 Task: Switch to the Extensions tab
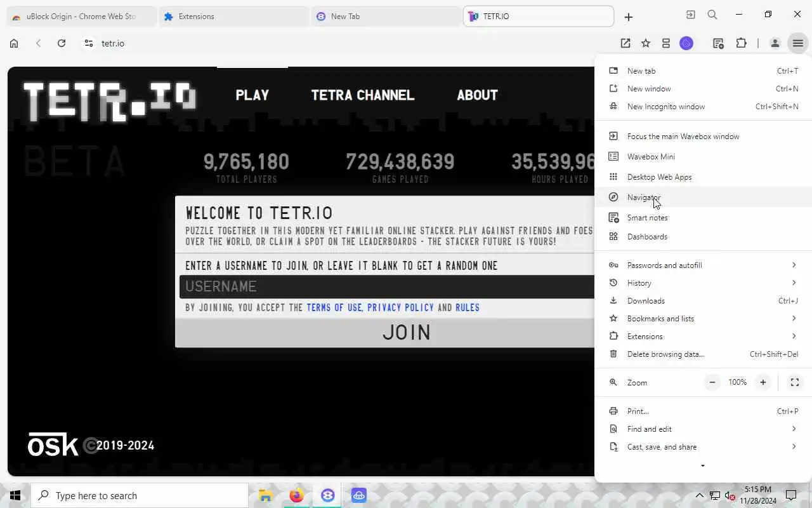[233, 17]
